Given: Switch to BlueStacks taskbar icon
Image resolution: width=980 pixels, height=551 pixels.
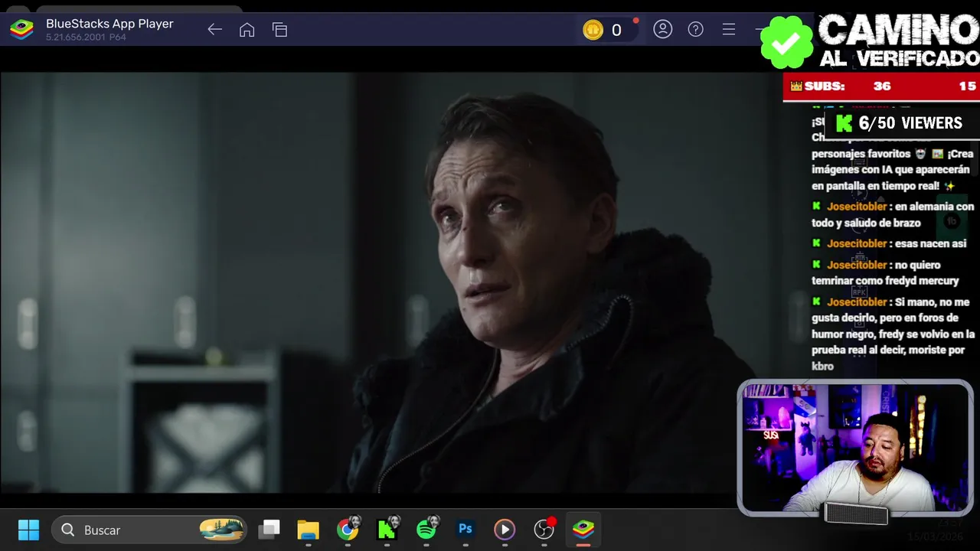Looking at the screenshot, I should pyautogui.click(x=583, y=530).
